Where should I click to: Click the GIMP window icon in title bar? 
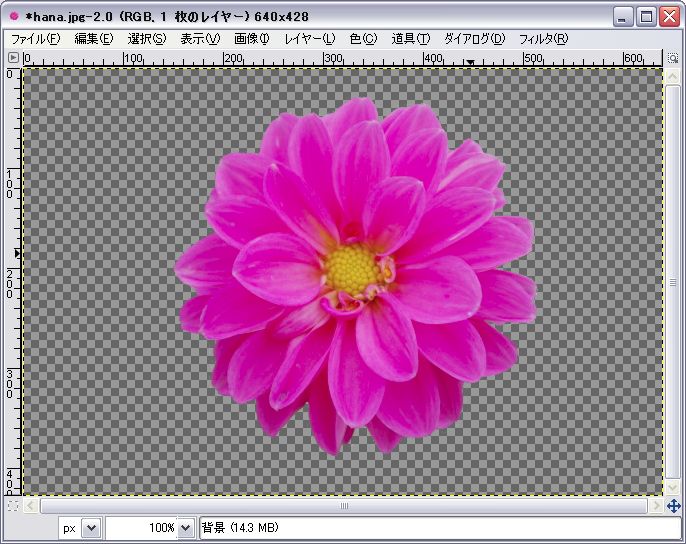point(14,16)
